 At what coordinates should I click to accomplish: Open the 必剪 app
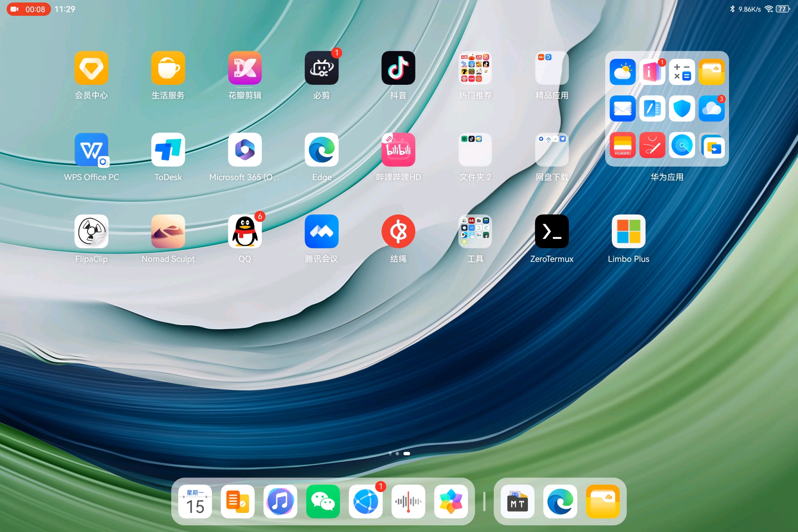[x=322, y=68]
